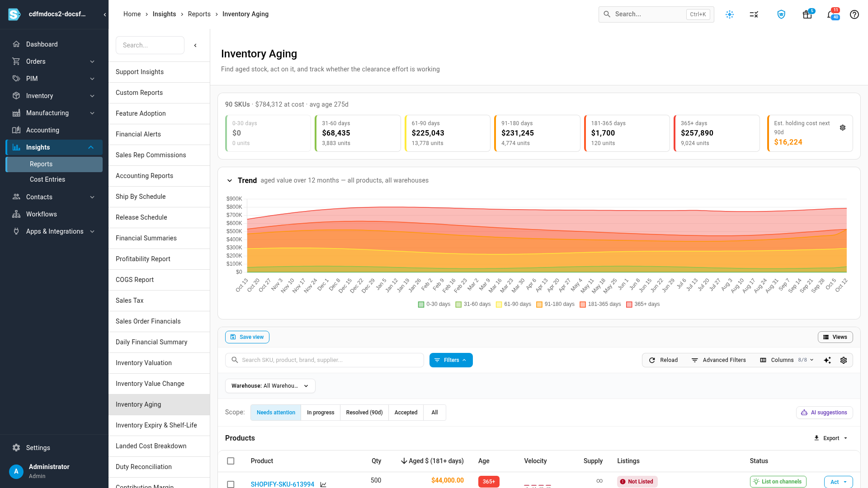Open the Export dropdown
The image size is (868, 488).
tap(831, 438)
